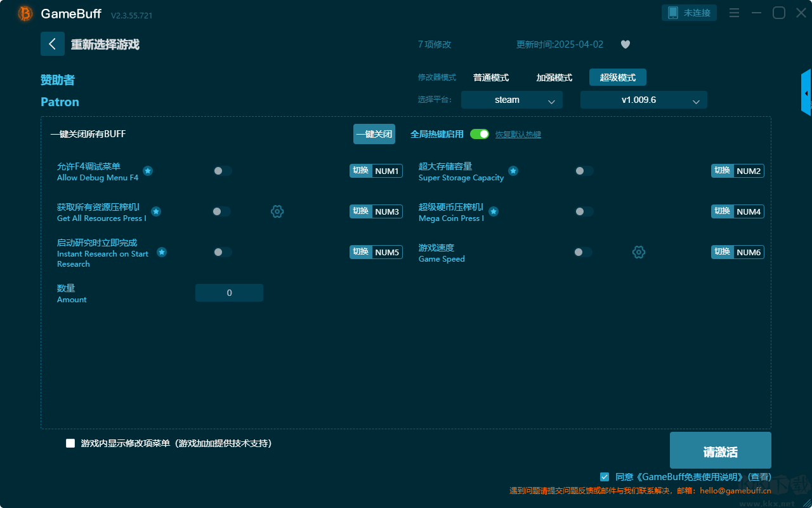
Task: Click 切换 button for NUM6 hotkey
Action: (x=722, y=252)
